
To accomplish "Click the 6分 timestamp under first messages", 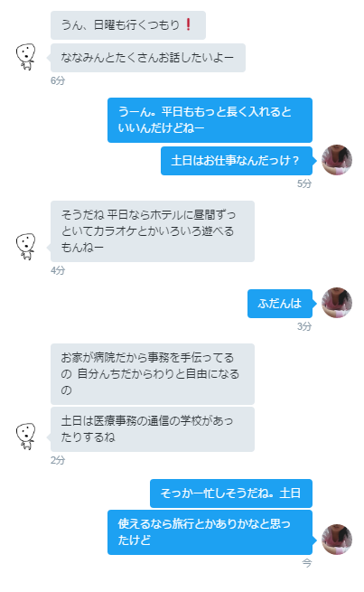I will [58, 80].
